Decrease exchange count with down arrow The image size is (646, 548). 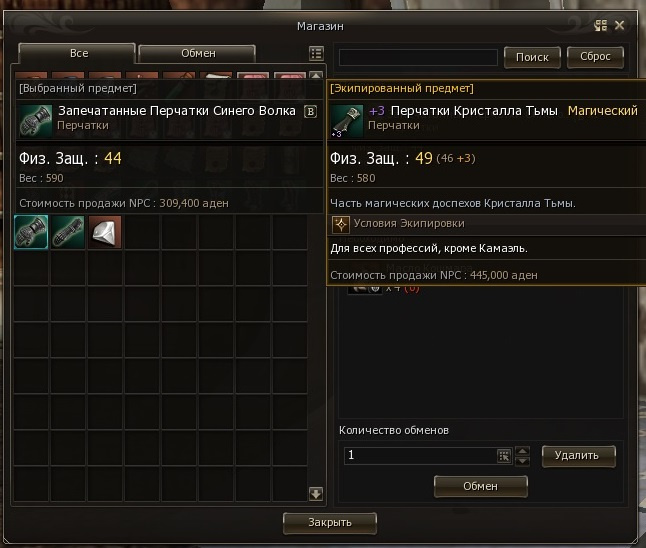point(522,461)
